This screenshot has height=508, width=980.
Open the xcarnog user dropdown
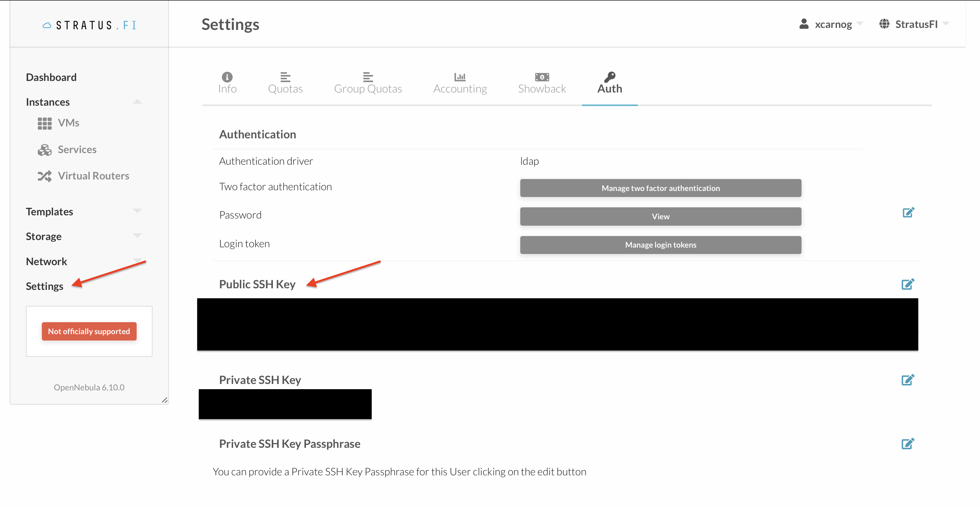click(x=831, y=24)
